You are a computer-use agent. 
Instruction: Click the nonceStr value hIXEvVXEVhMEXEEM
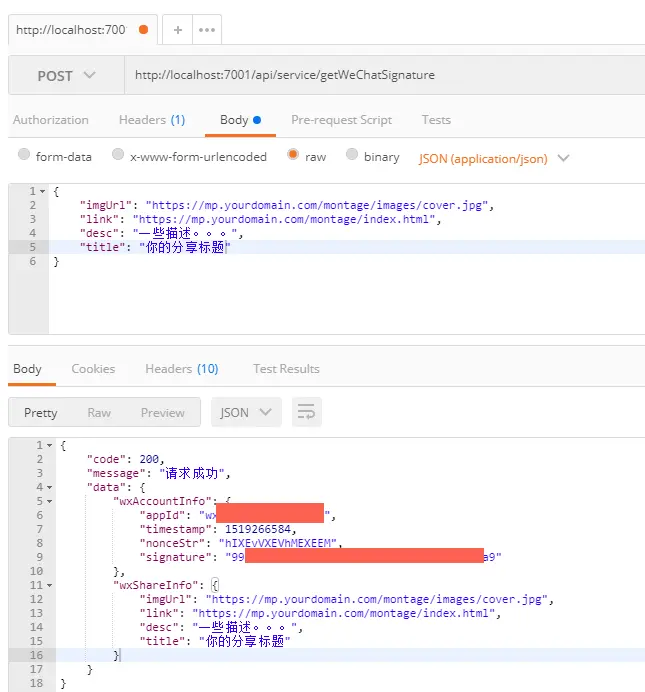(x=278, y=543)
